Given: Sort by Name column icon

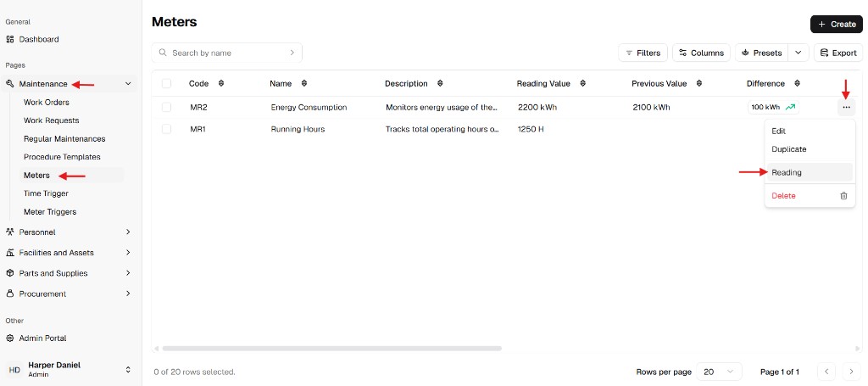Looking at the screenshot, I should point(304,84).
